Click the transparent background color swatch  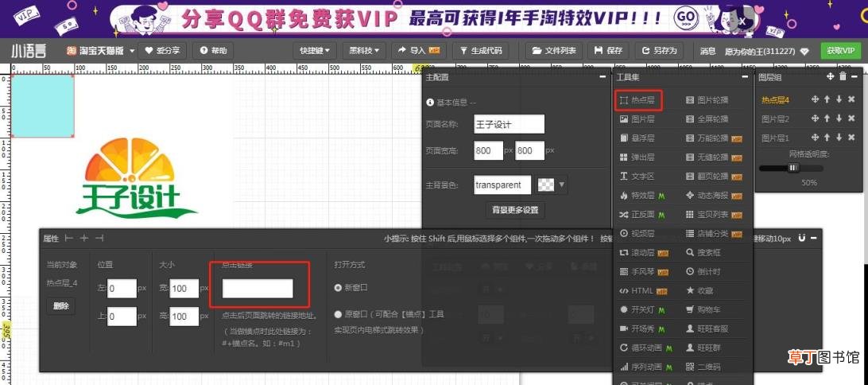546,185
